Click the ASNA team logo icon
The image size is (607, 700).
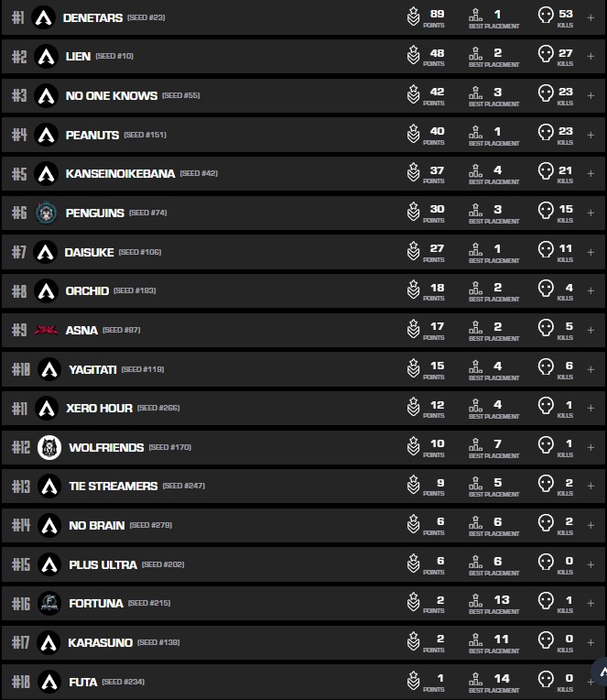[x=46, y=330]
